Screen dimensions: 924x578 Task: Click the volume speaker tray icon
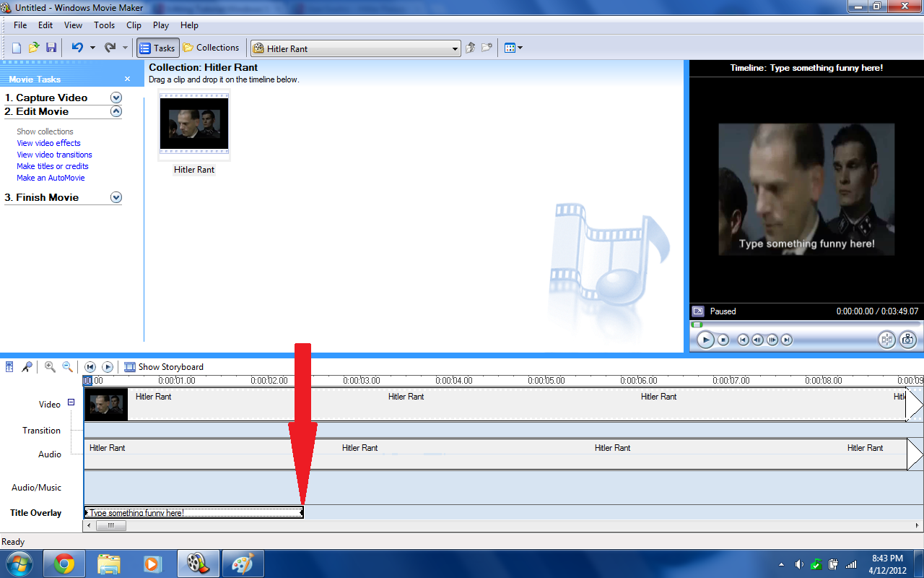pyautogui.click(x=799, y=564)
